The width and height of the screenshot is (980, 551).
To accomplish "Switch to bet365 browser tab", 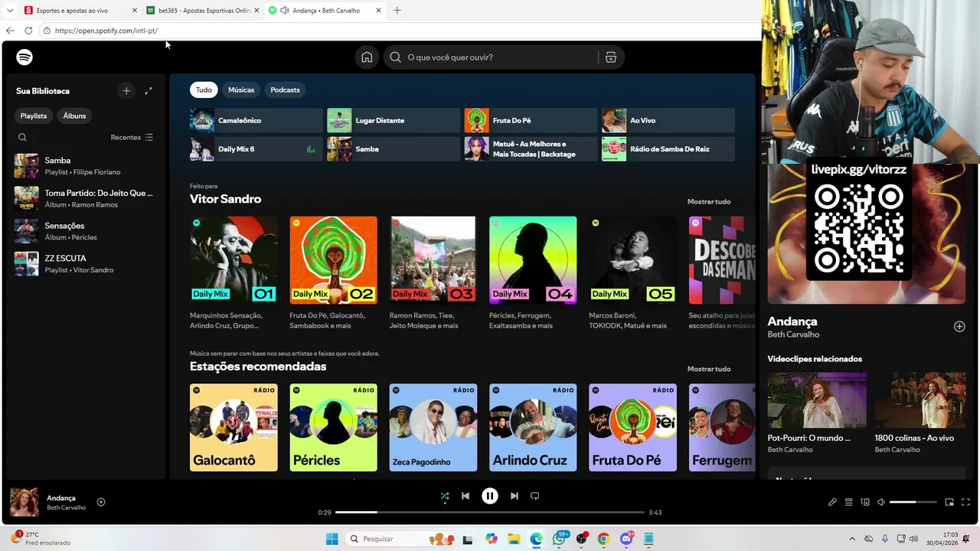I will (x=204, y=11).
